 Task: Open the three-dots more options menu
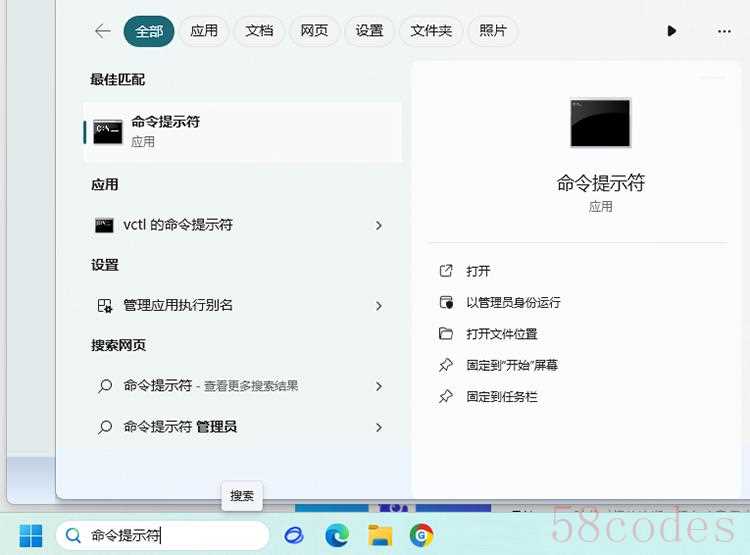[x=724, y=31]
